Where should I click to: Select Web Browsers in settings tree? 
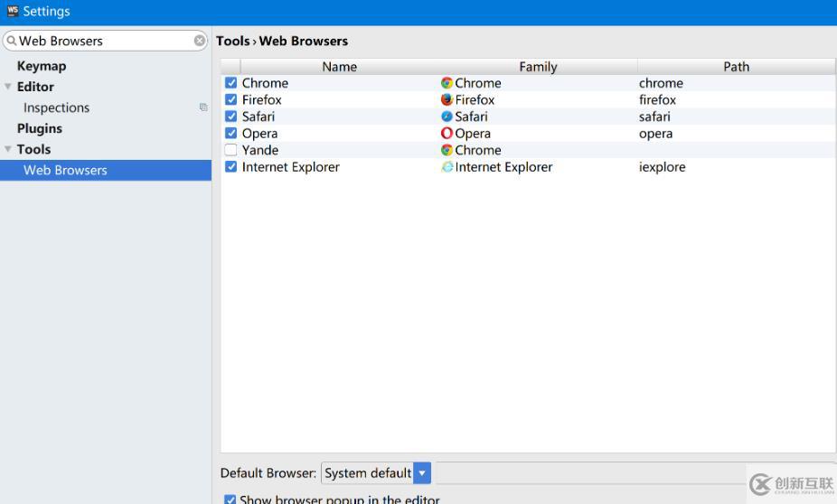(106, 170)
